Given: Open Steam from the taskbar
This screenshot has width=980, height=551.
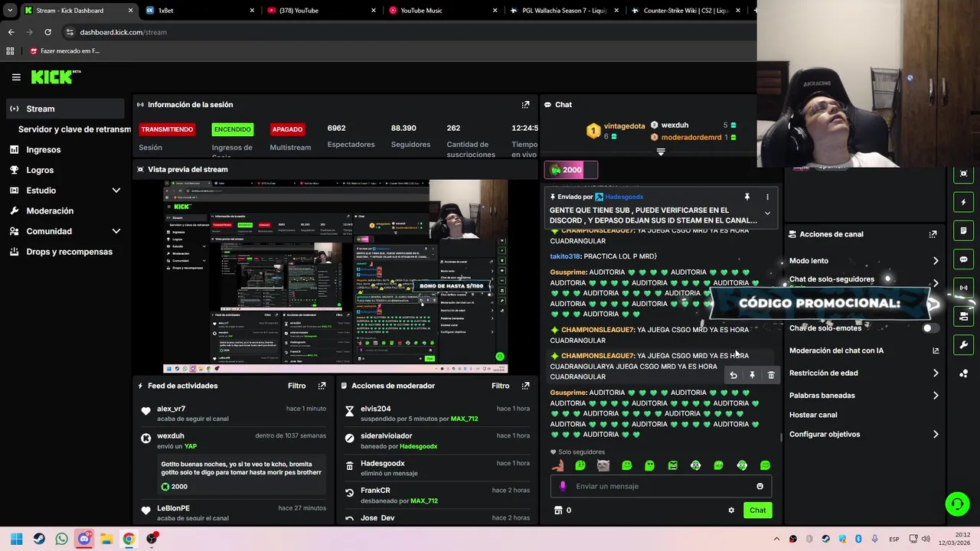Looking at the screenshot, I should pos(39,539).
